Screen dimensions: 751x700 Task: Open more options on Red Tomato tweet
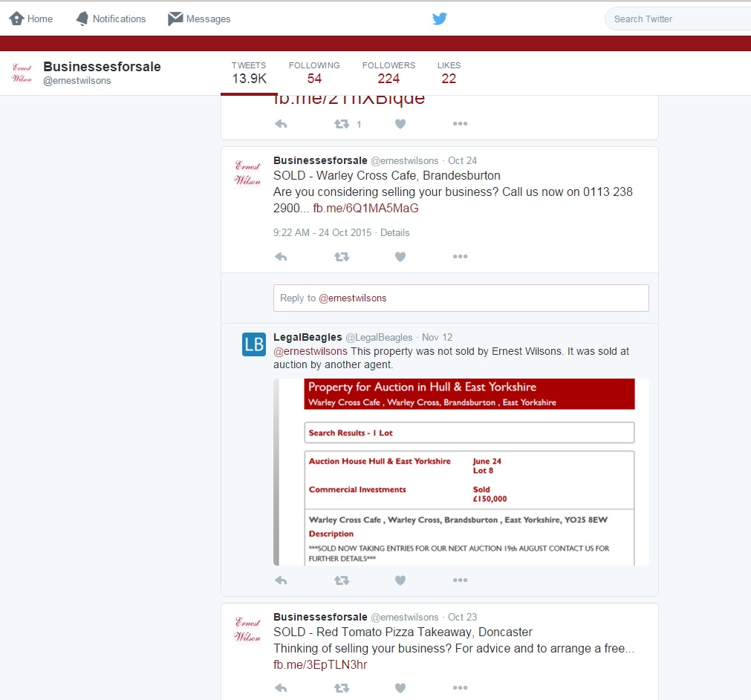point(461,687)
